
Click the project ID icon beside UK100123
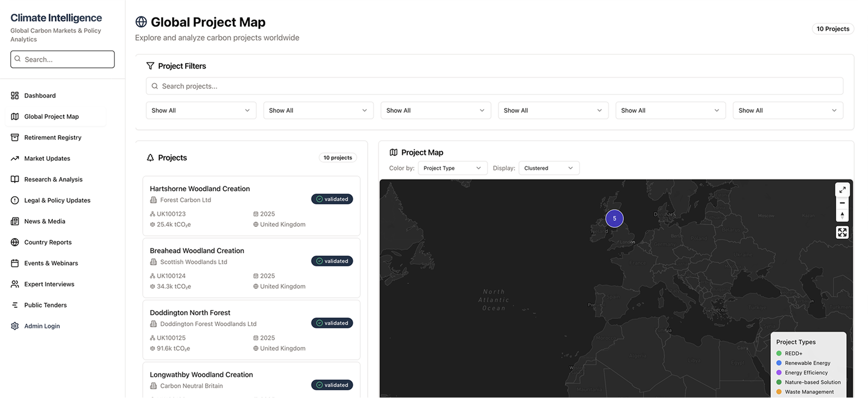click(152, 214)
